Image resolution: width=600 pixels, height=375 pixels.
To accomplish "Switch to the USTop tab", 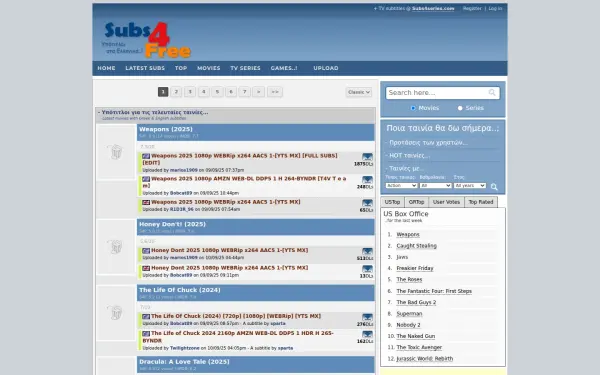I will (x=392, y=202).
